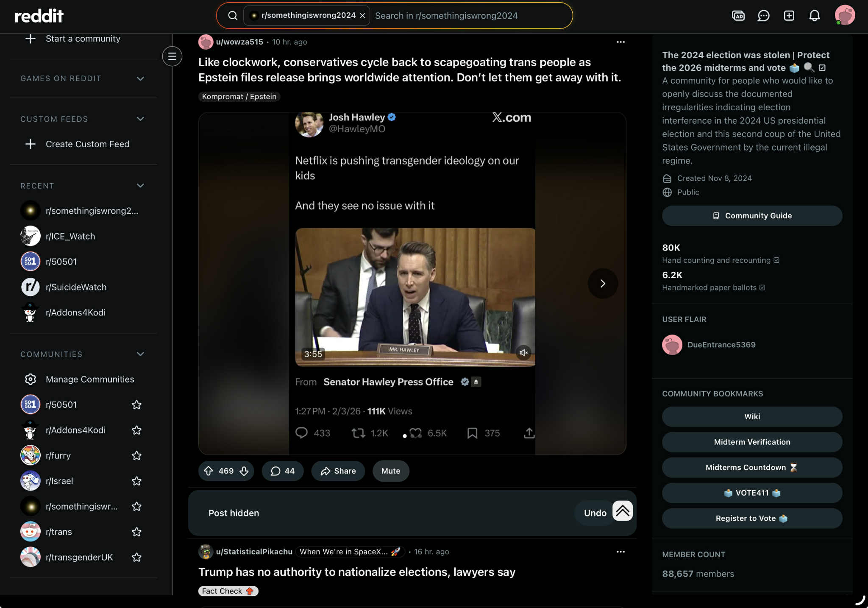Screen dimensions: 868x608
Task: Open Midterm Verification bookmark
Action: (x=752, y=442)
